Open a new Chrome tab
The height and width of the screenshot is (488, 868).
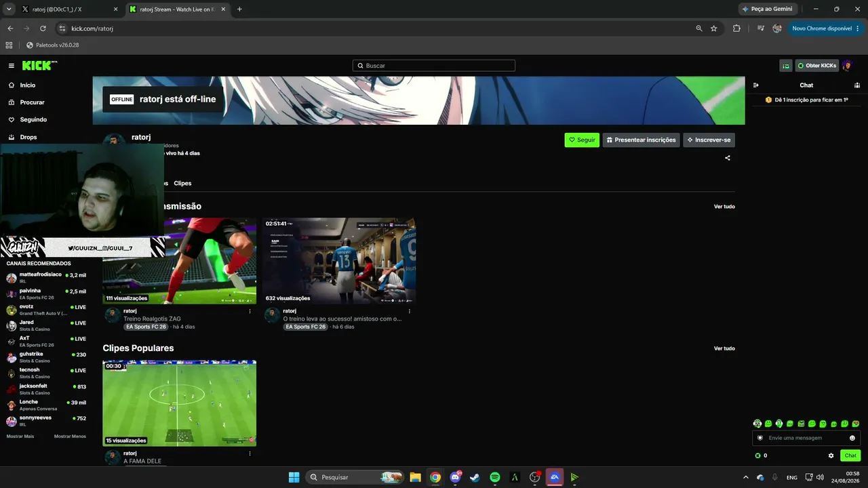coord(239,9)
